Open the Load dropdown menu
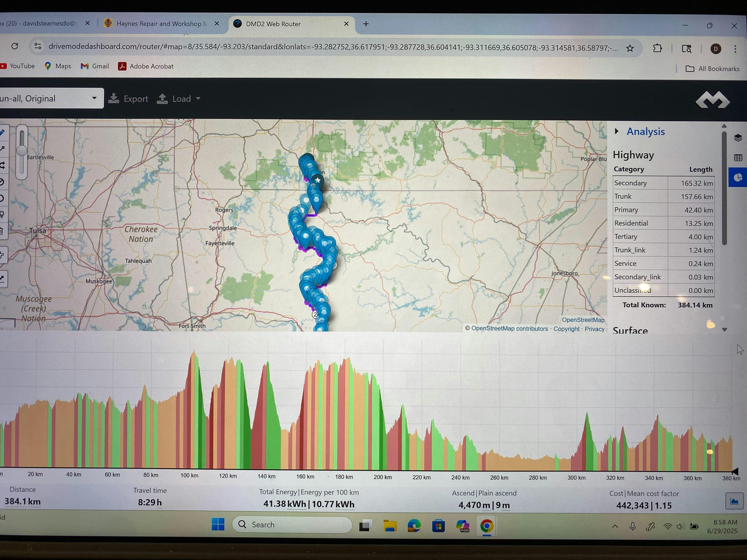 pyautogui.click(x=179, y=99)
